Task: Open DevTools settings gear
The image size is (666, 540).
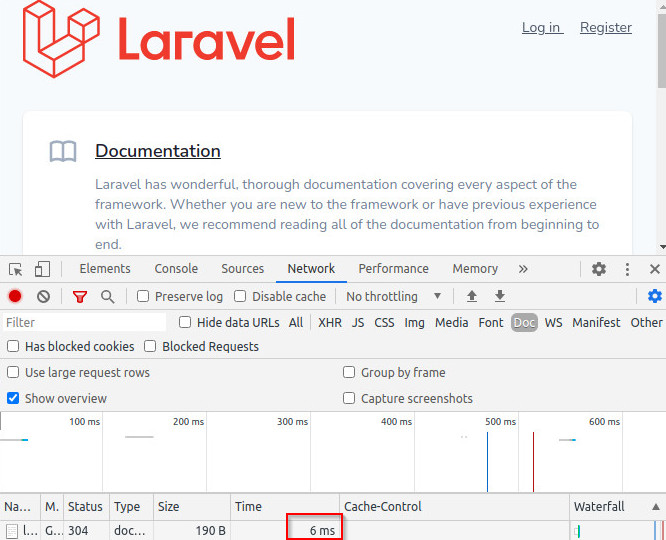Action: (x=599, y=269)
